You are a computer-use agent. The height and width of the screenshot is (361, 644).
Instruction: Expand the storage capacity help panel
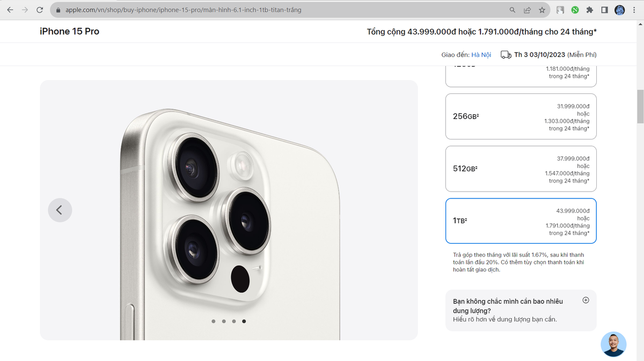[x=586, y=300]
